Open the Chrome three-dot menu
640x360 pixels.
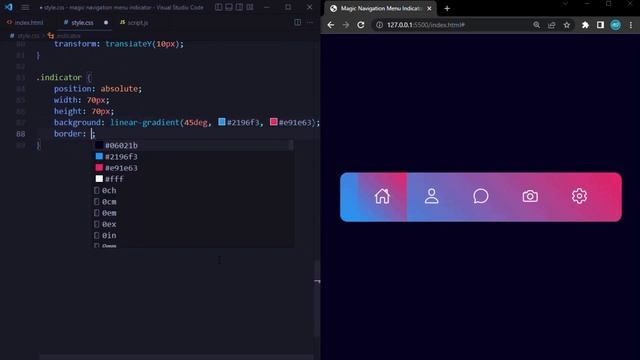631,25
